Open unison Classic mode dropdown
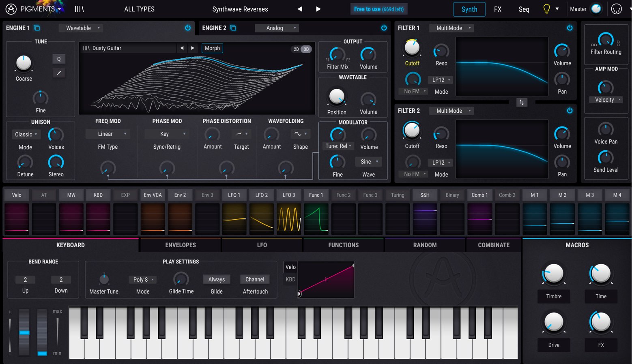Viewport: 632px width, 364px height. coord(26,134)
